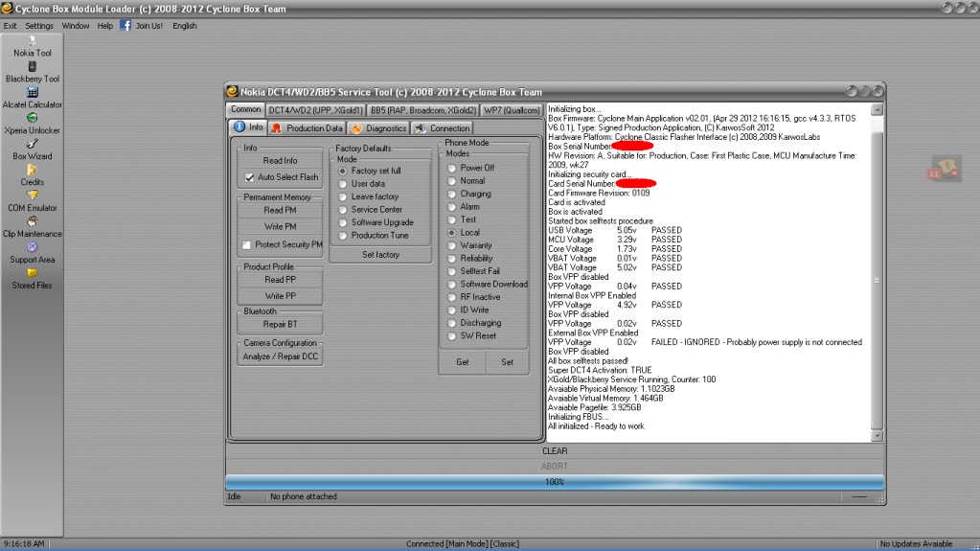The image size is (980, 551).
Task: Switch to Production Data tab
Action: (308, 127)
